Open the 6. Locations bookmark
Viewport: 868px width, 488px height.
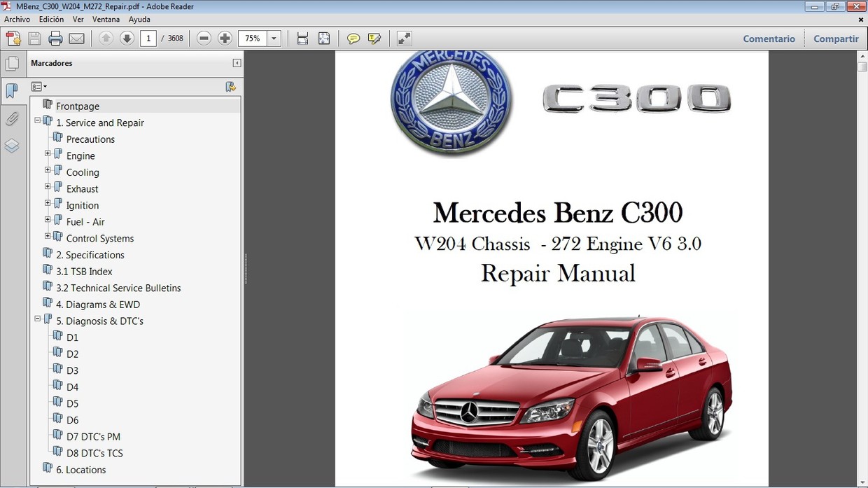tap(81, 470)
